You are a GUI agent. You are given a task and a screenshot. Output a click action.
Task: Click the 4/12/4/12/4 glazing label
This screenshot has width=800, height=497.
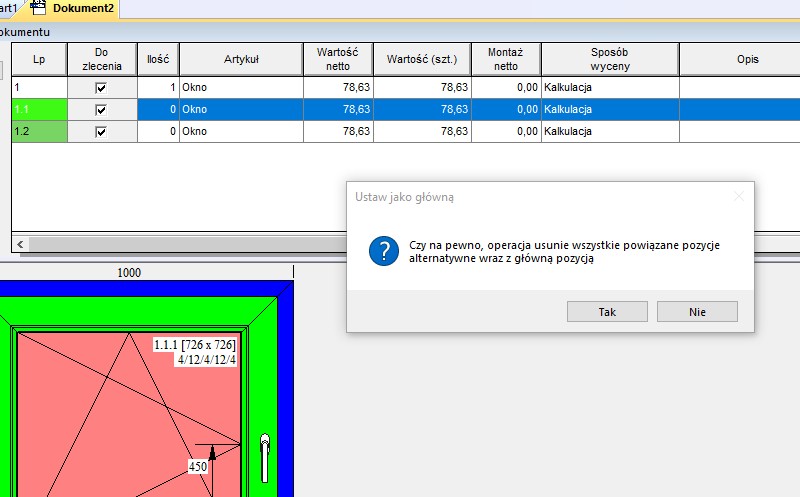point(207,360)
